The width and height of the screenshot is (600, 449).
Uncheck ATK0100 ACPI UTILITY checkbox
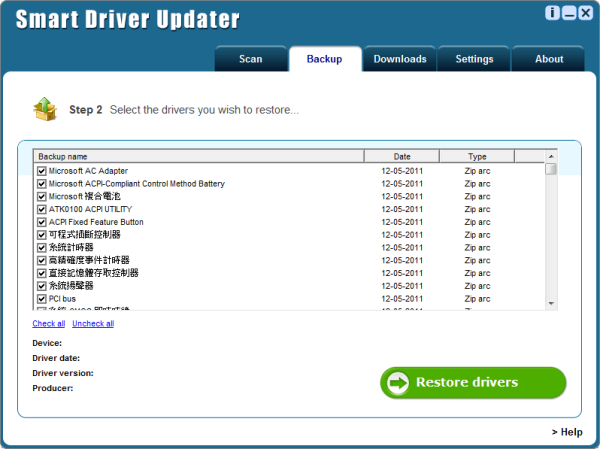click(42, 209)
